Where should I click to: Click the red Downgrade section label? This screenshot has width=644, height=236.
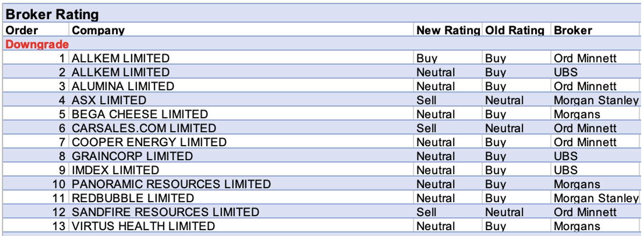pos(37,44)
